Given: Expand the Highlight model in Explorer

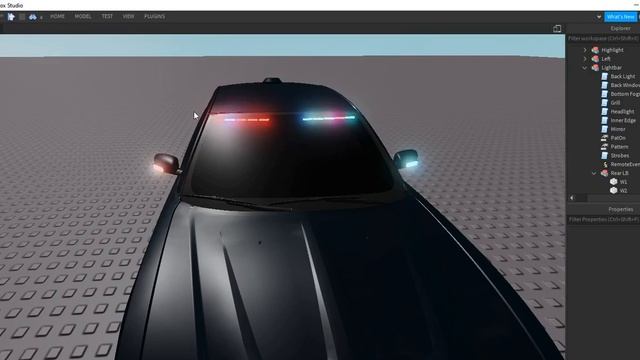Looking at the screenshot, I should pyautogui.click(x=585, y=50).
